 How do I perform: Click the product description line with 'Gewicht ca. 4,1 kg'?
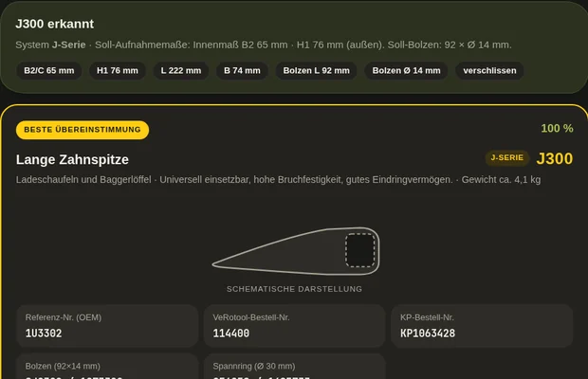(x=278, y=180)
